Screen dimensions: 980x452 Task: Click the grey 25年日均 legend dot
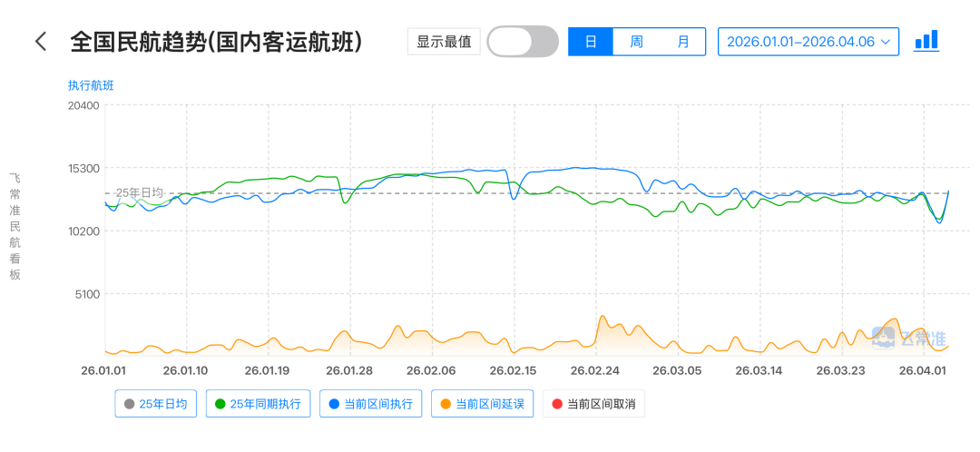point(129,404)
